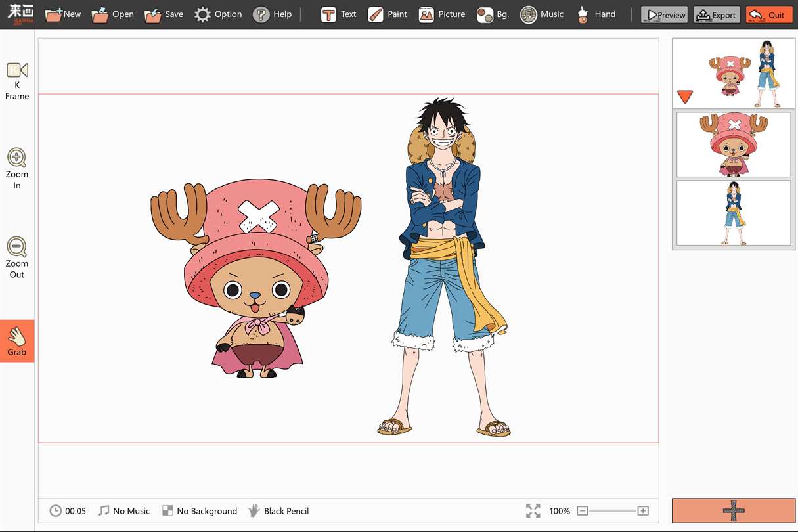Decrease zoom with the minus button
This screenshot has width=798, height=532.
tap(582, 510)
